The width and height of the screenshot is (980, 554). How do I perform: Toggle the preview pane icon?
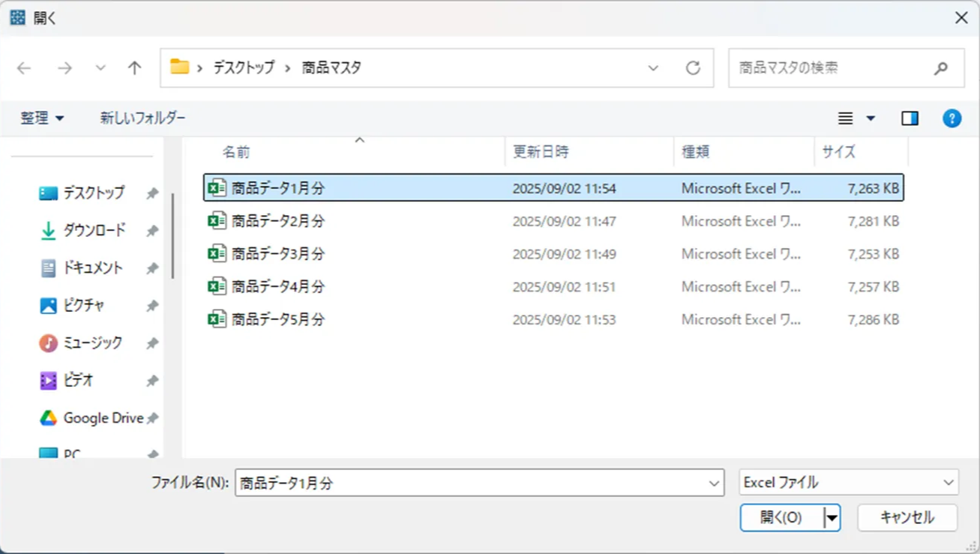point(910,118)
